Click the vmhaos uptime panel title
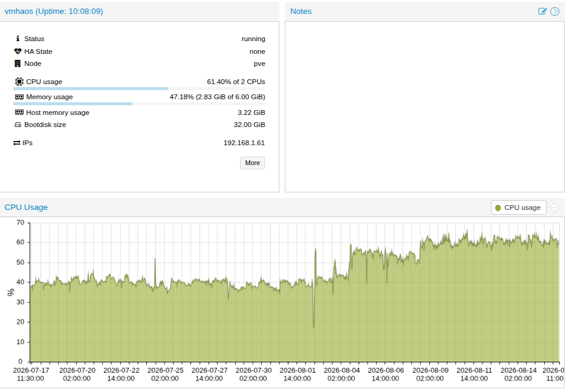 (54, 11)
